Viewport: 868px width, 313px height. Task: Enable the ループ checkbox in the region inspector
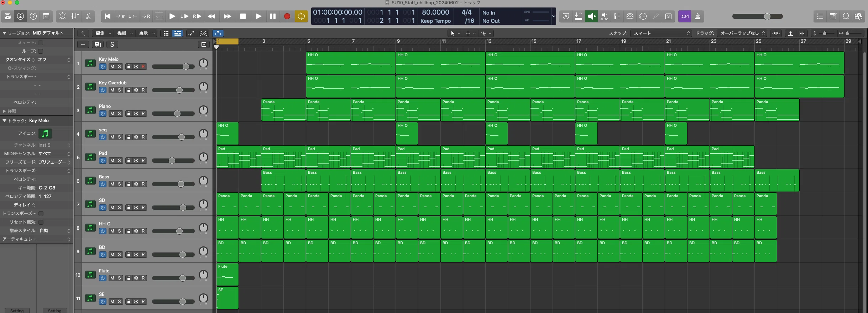(41, 51)
